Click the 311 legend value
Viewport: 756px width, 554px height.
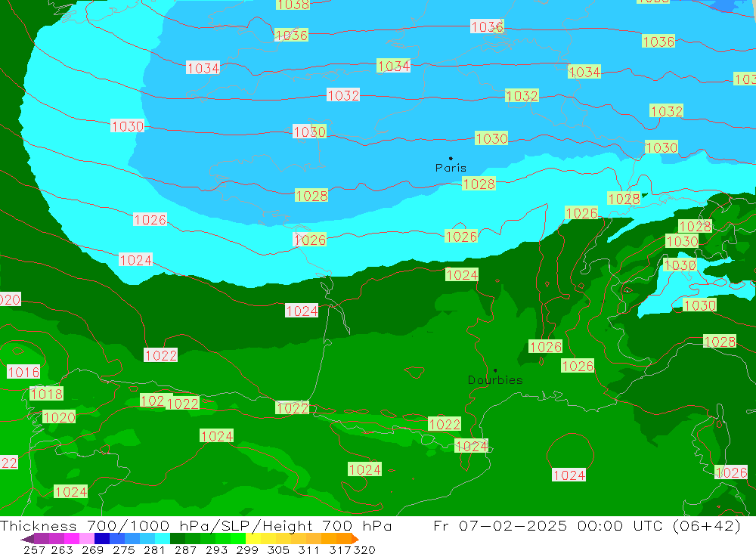[308, 549]
